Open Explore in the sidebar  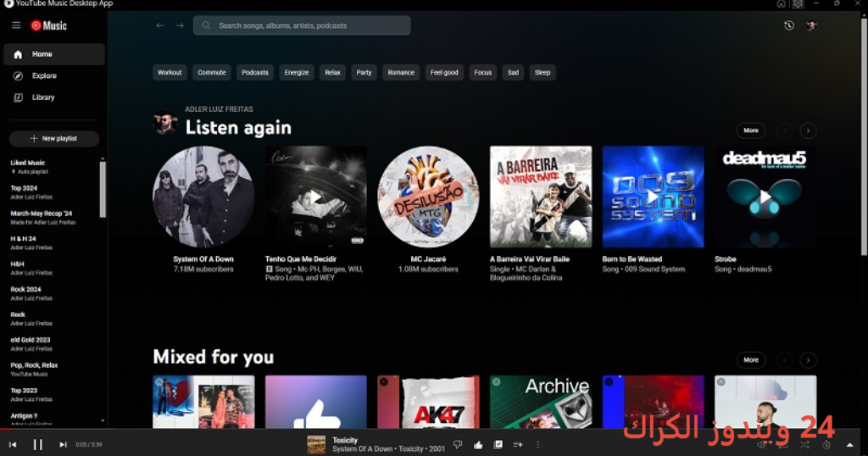pyautogui.click(x=53, y=75)
